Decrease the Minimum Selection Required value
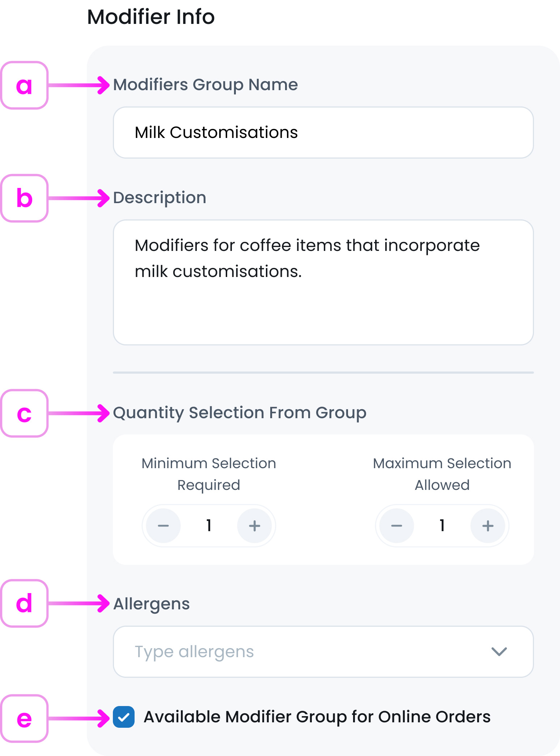The image size is (560, 756). pos(163,526)
